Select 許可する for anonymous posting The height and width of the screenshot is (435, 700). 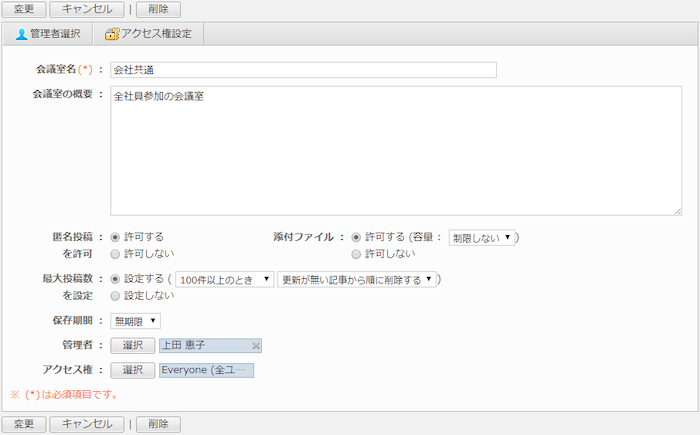[x=115, y=237]
